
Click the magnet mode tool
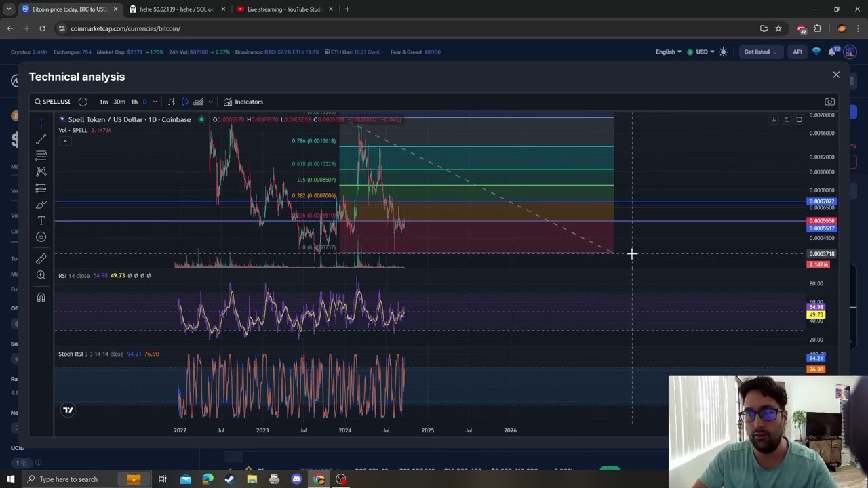[x=41, y=297]
